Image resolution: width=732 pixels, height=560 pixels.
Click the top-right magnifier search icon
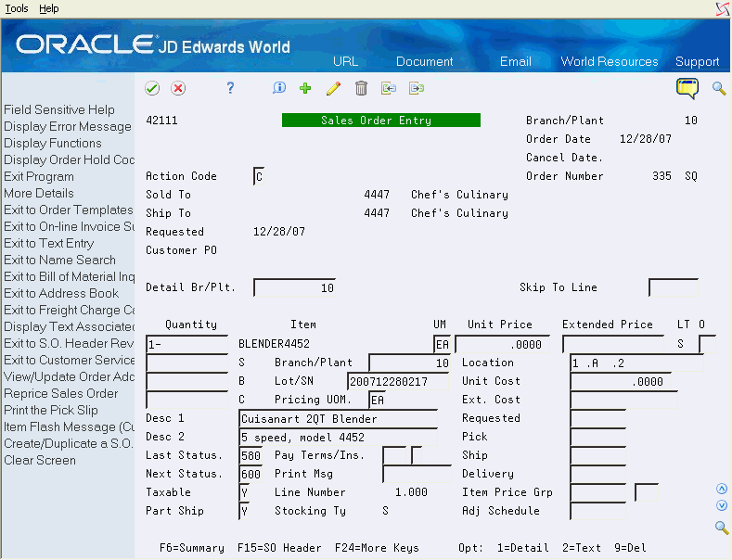(x=719, y=88)
